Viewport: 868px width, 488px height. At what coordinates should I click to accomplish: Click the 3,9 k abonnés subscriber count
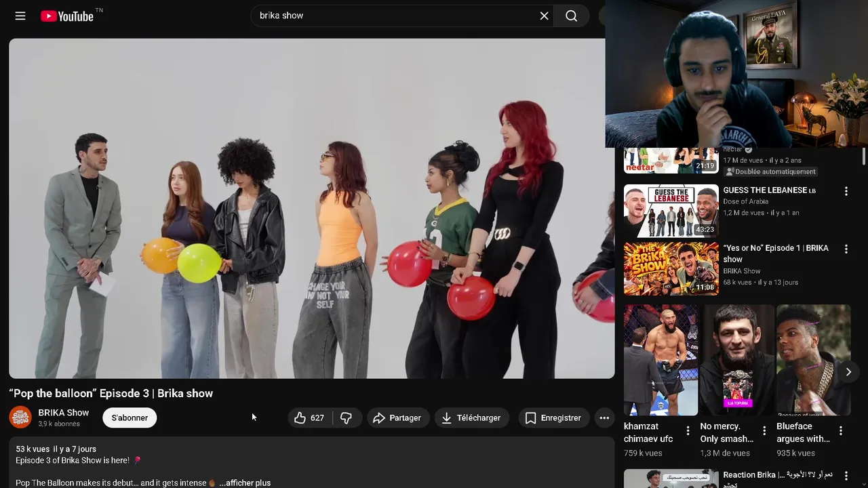coord(59,424)
